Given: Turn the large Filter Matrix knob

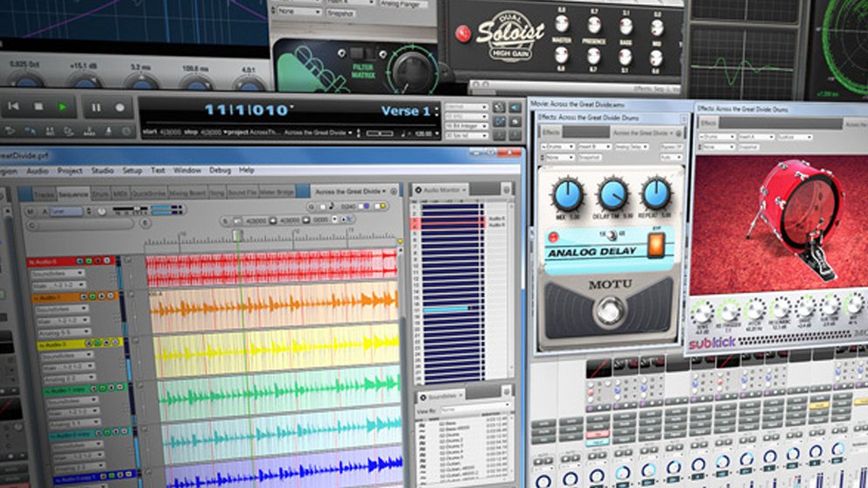Looking at the screenshot, I should 411,72.
